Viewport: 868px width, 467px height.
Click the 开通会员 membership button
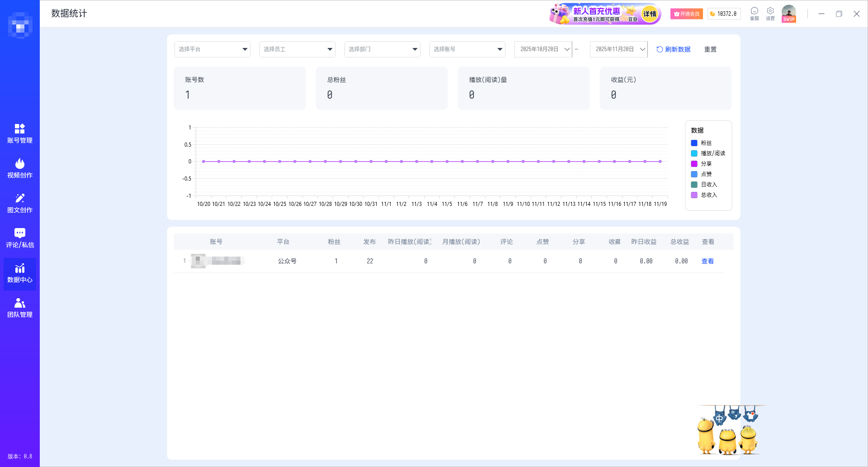click(686, 14)
